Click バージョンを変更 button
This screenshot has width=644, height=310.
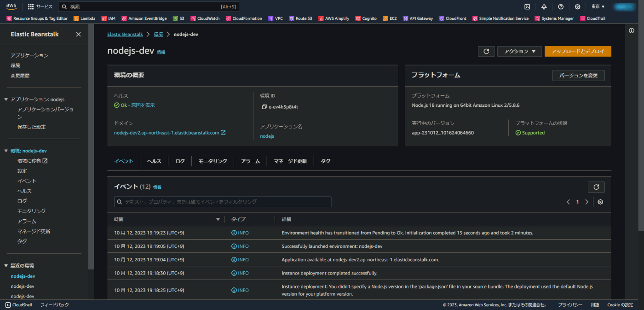(578, 76)
